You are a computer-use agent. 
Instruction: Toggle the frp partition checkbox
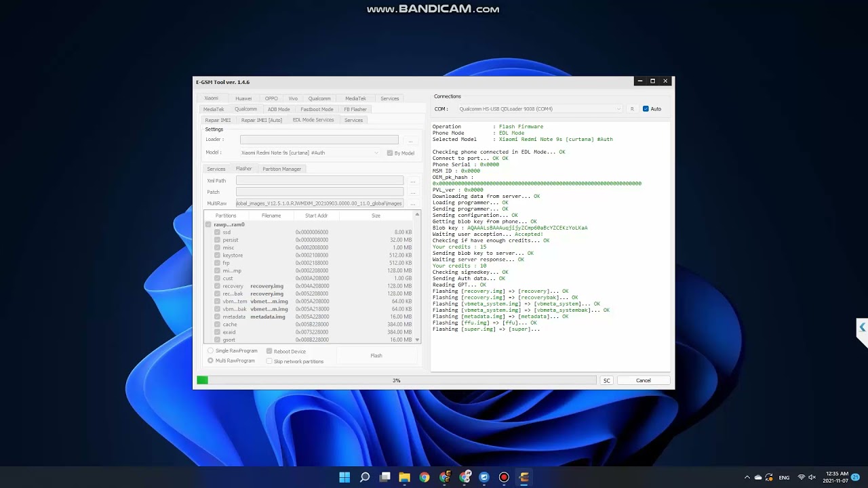(217, 263)
